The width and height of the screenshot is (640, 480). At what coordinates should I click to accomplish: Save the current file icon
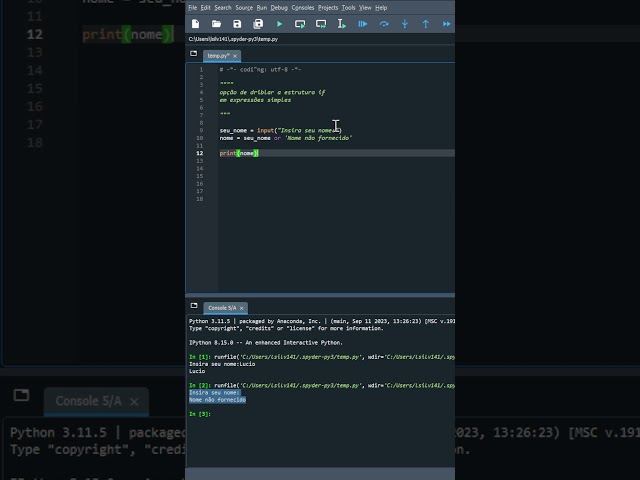click(237, 24)
